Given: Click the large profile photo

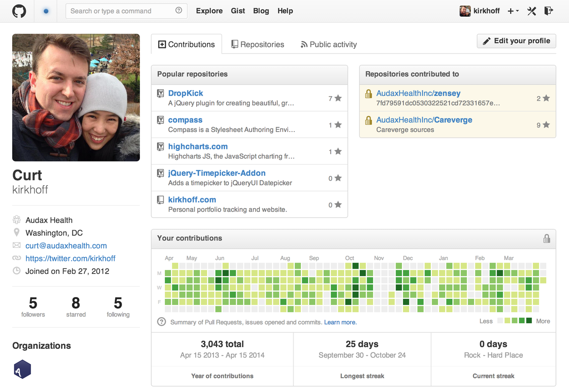Looking at the screenshot, I should point(76,98).
